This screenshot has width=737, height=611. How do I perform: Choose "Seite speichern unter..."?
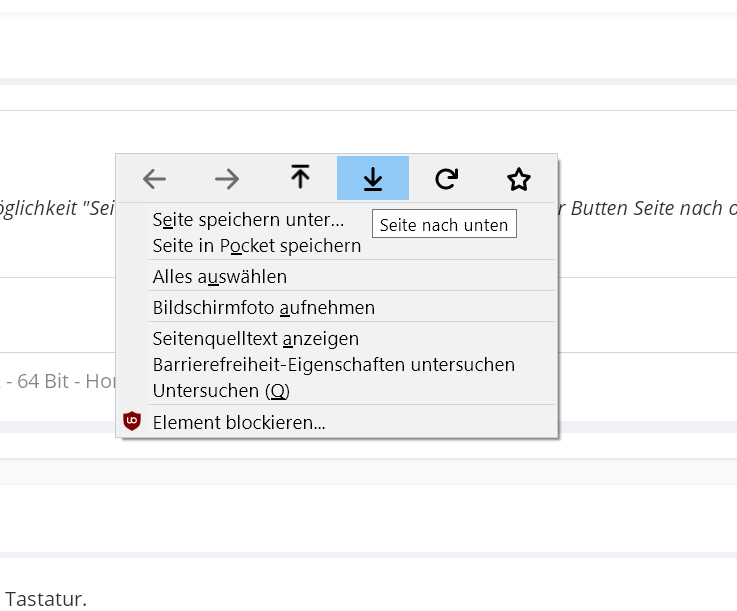pos(248,219)
